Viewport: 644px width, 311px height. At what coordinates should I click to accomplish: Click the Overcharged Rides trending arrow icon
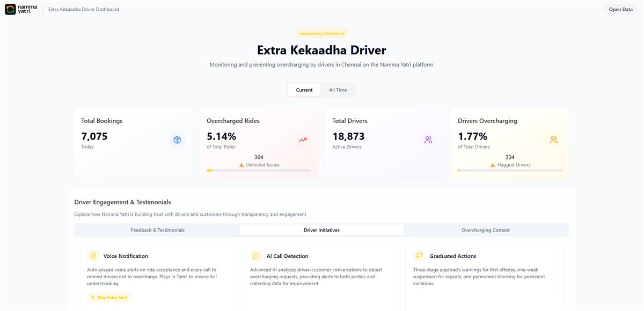303,140
